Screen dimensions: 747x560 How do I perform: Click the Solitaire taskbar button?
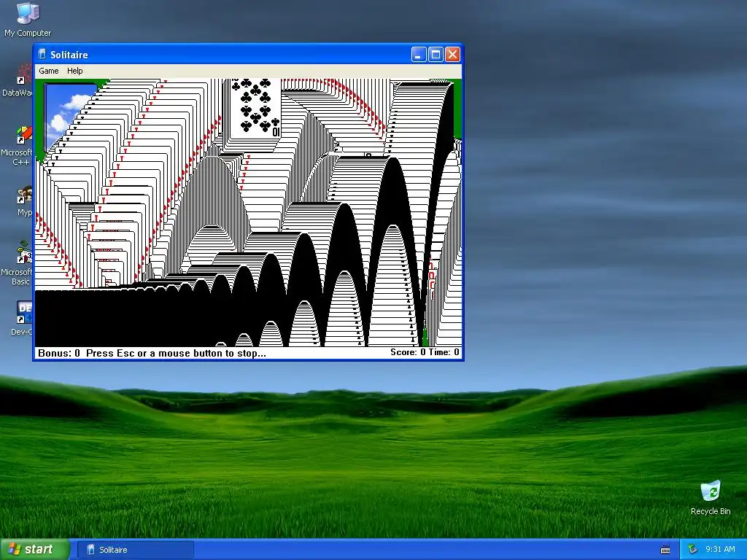[136, 550]
